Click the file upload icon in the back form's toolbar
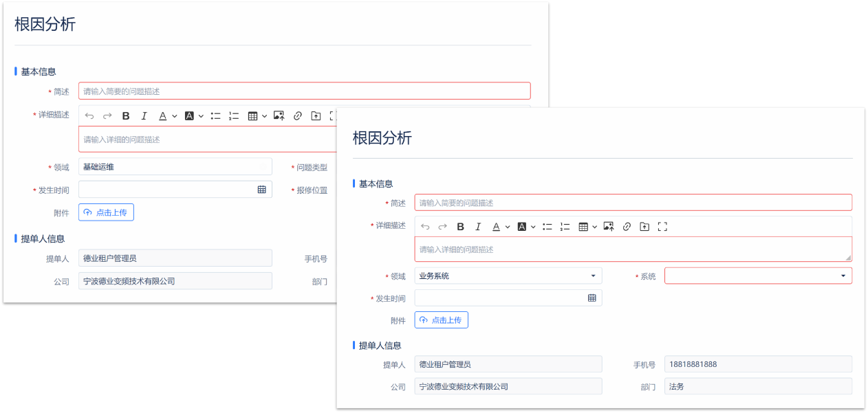The image size is (868, 413). (316, 116)
